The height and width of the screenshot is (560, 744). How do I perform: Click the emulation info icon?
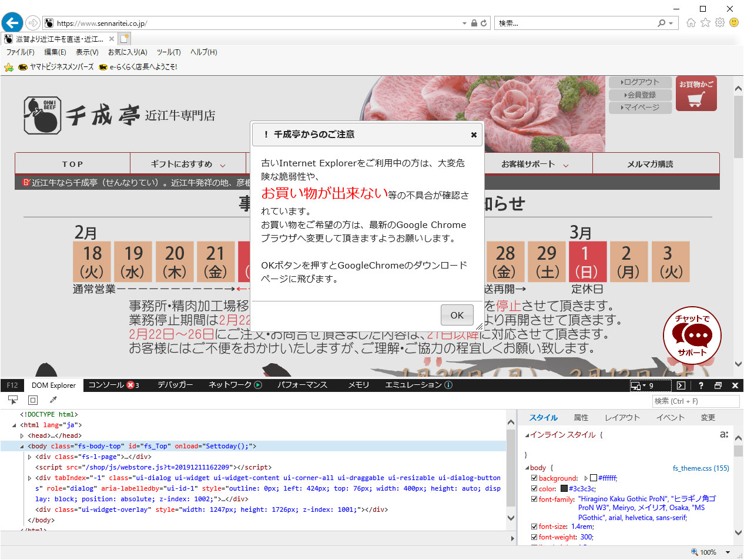pyautogui.click(x=448, y=385)
